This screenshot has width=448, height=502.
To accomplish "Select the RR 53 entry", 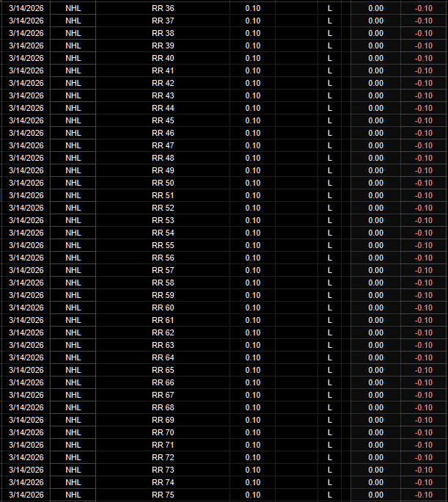I will point(163,221).
